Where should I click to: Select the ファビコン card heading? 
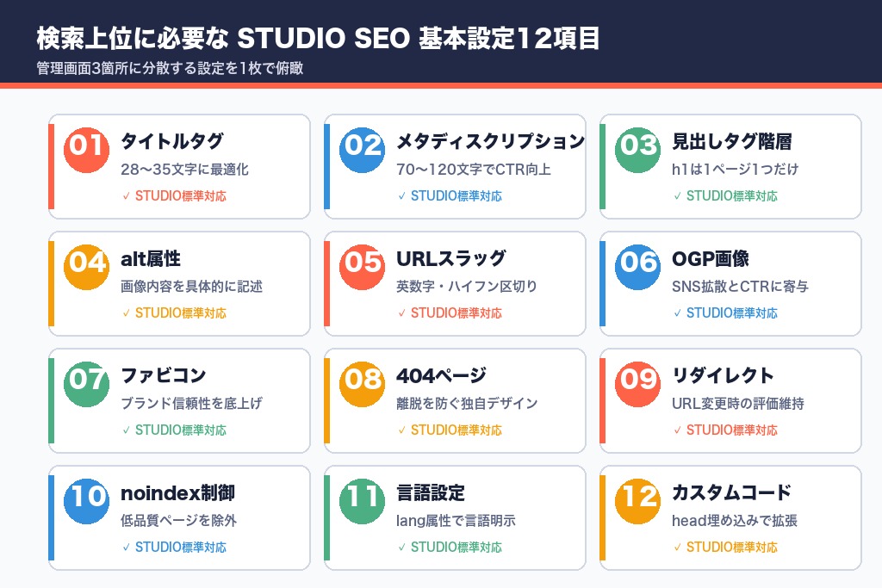coord(164,375)
